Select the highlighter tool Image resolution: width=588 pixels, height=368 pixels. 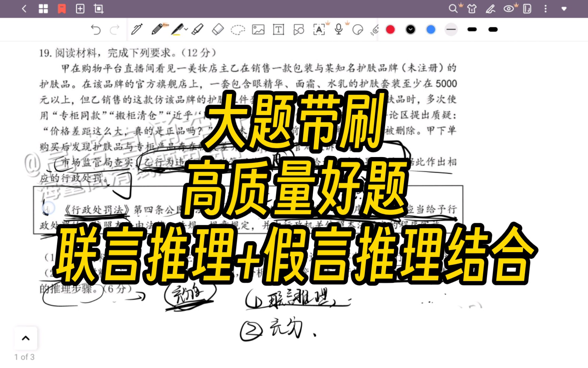[197, 30]
